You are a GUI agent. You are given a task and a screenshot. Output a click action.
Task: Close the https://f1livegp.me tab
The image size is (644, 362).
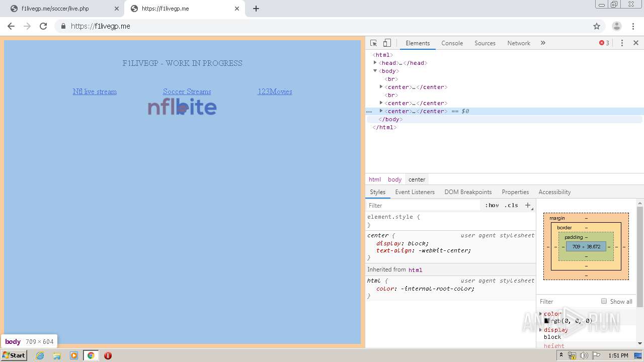point(237,9)
